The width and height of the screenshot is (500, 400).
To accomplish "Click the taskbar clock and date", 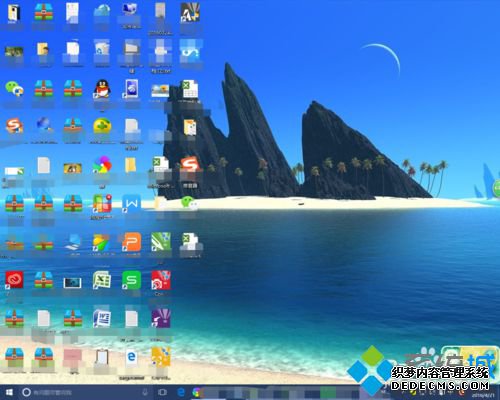I will [483, 395].
